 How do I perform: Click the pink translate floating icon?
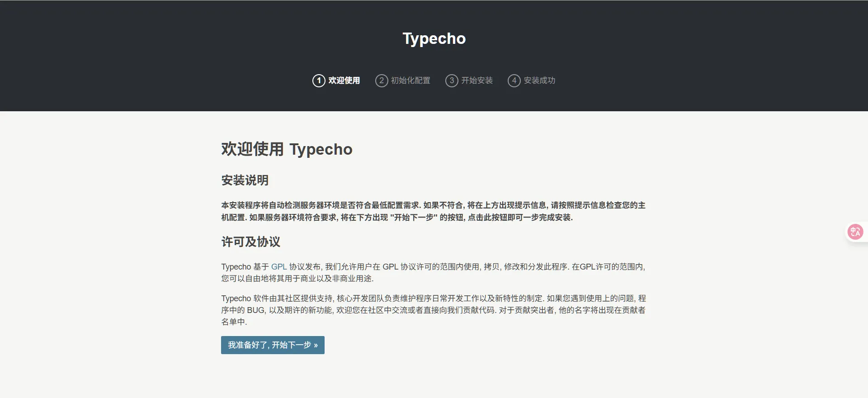click(x=855, y=232)
